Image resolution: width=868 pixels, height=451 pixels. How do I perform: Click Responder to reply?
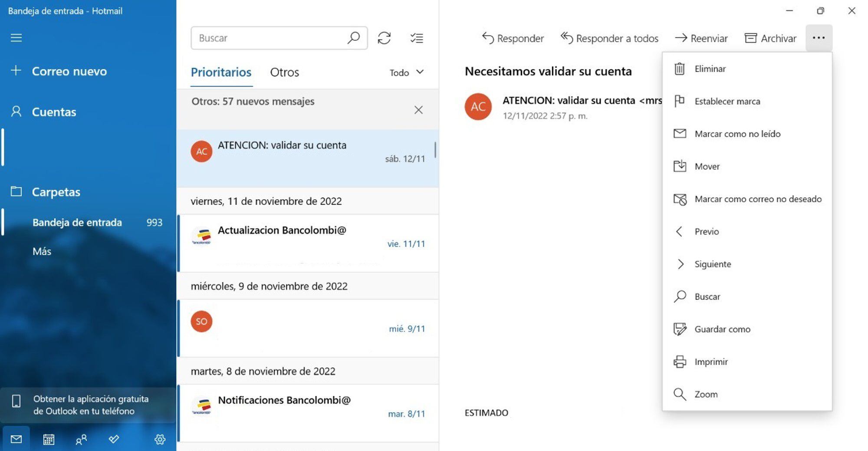click(x=513, y=38)
